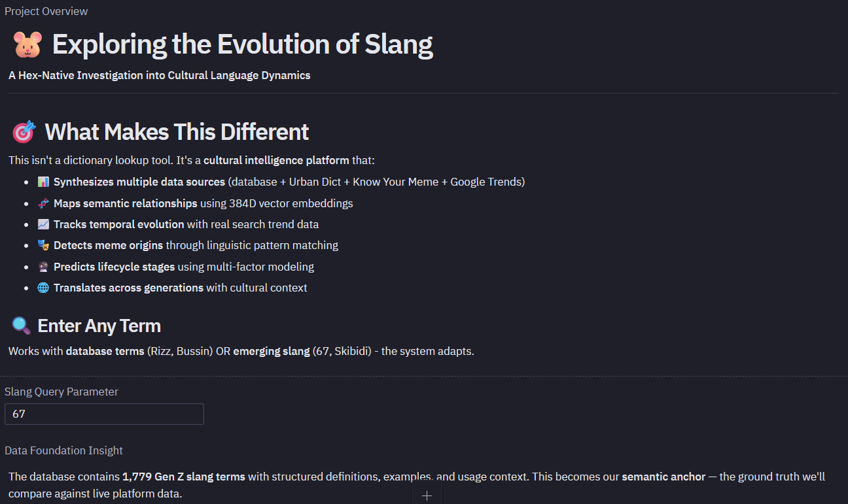Click the magnifying glass emoji by Enter Any Term

(x=21, y=326)
